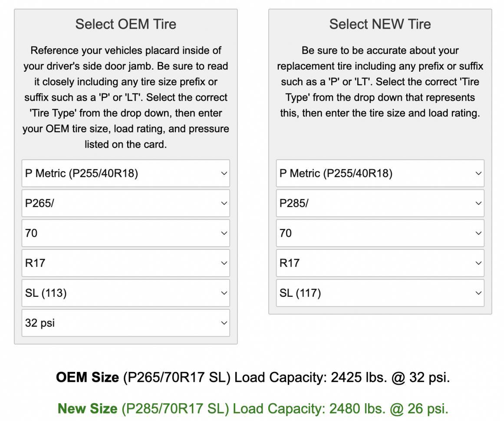504x421 pixels.
Task: Open OEM pressure 32 psi dropdown
Action: click(x=126, y=323)
